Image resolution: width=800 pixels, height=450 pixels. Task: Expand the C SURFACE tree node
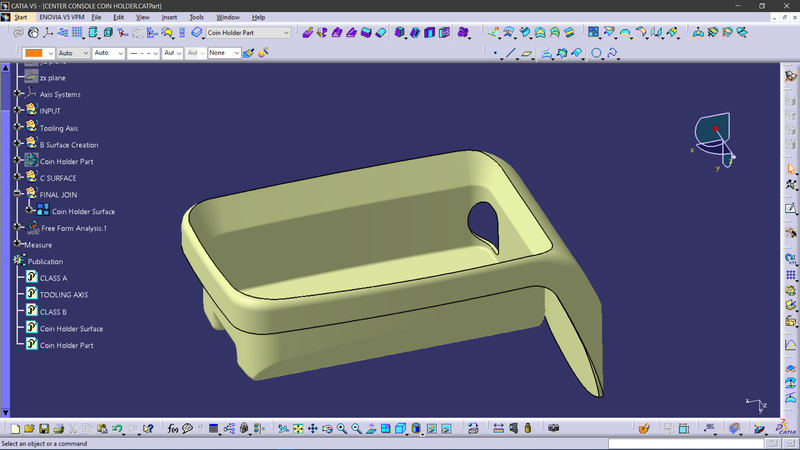tap(17, 177)
